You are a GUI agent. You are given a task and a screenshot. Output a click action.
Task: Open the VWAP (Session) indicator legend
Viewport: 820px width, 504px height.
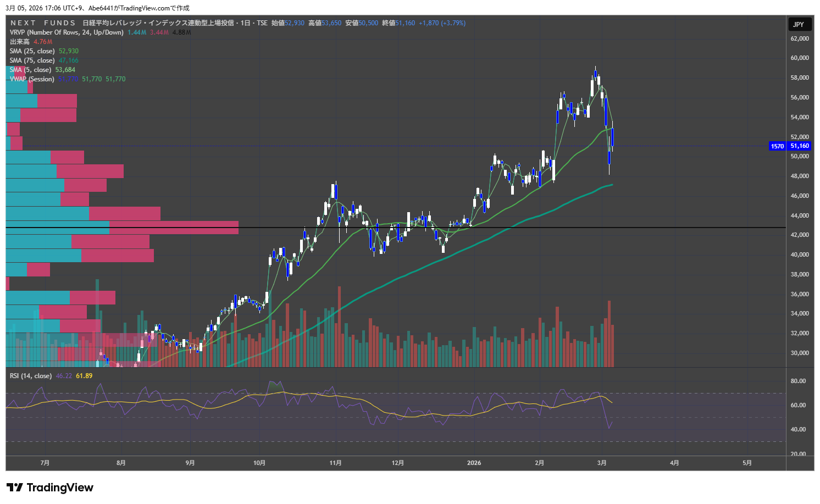click(32, 79)
